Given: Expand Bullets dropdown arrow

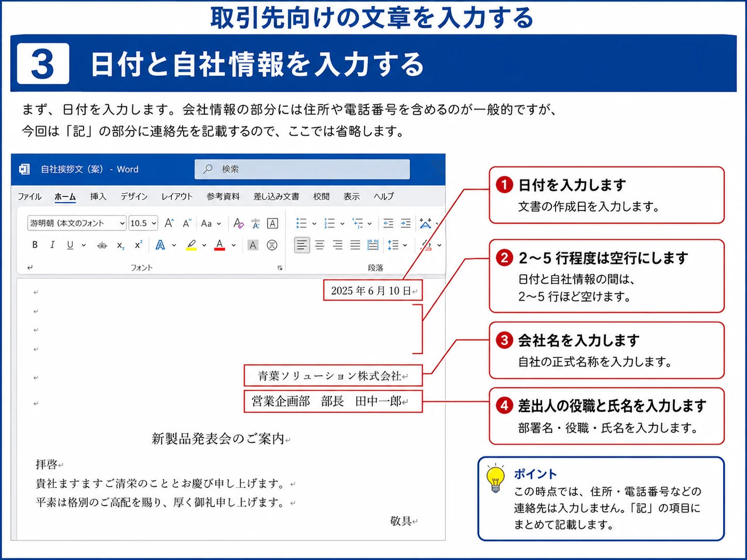Looking at the screenshot, I should tap(314, 224).
